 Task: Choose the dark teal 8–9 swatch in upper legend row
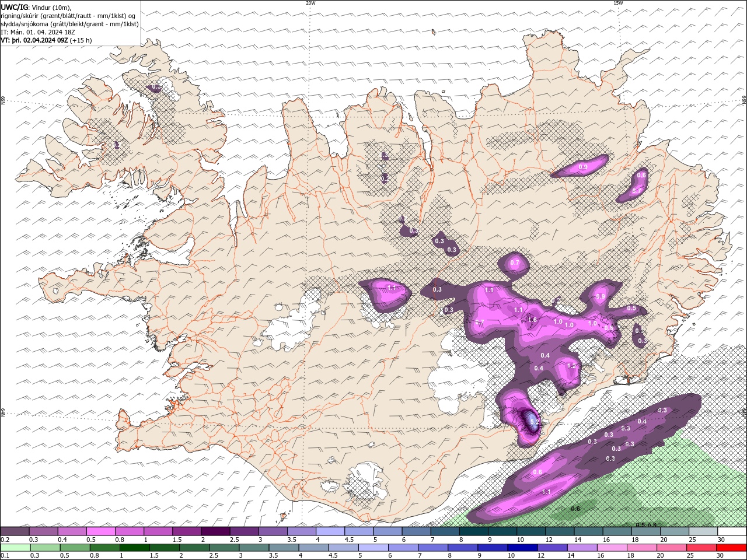pos(474,531)
